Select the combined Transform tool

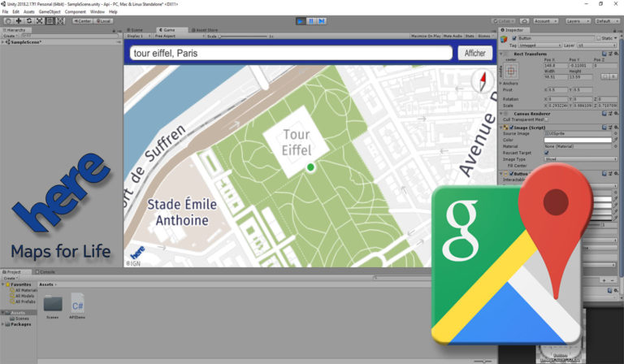click(x=60, y=21)
